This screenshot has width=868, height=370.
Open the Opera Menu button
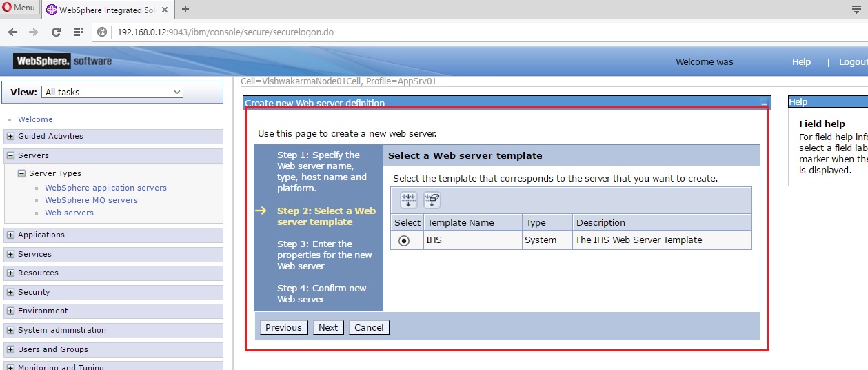coord(20,8)
